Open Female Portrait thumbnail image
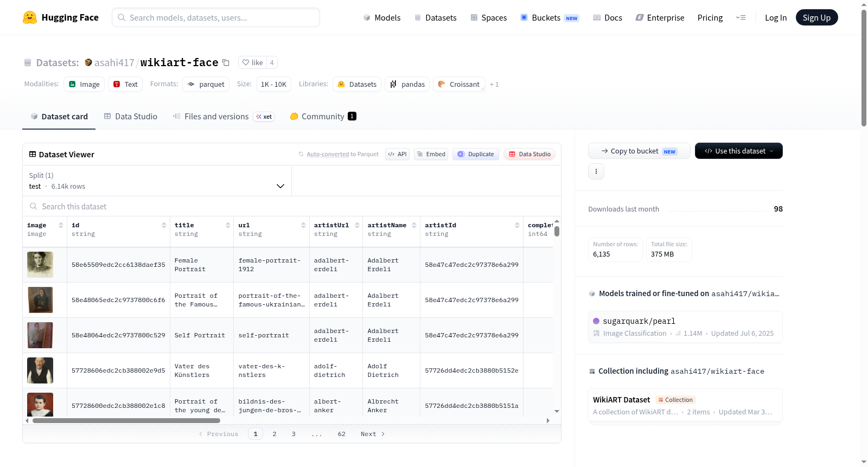This screenshot has width=868, height=467. pyautogui.click(x=40, y=265)
